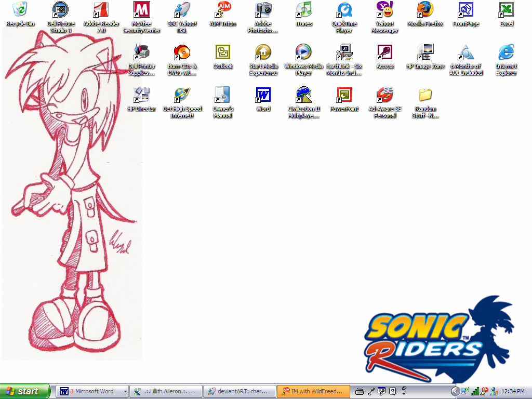Launch PowerPoint

coord(344,95)
